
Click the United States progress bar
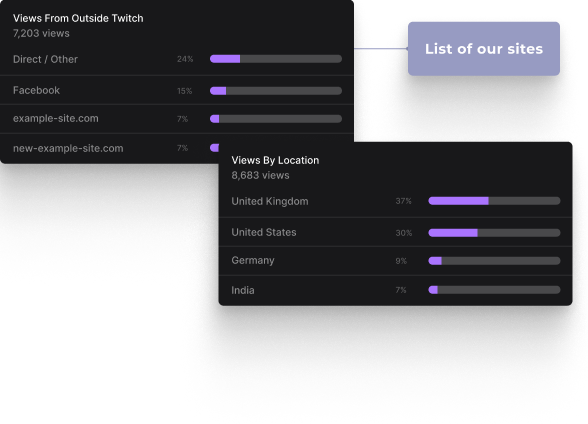tap(494, 233)
